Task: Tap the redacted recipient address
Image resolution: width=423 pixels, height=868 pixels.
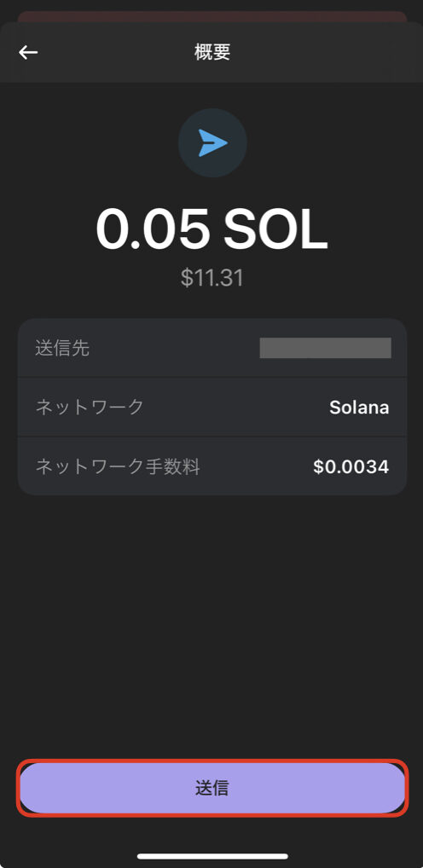Action: (326, 348)
